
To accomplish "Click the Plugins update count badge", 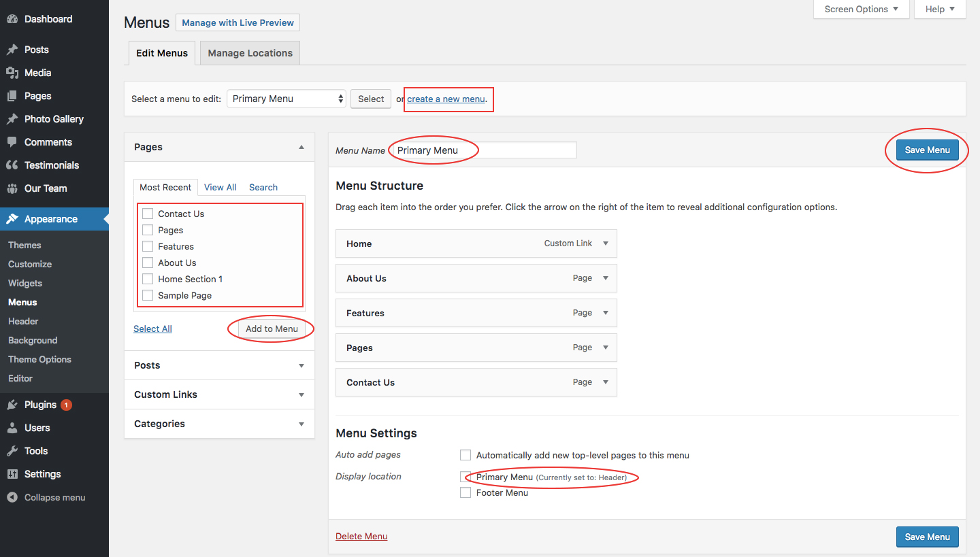I will pos(66,405).
